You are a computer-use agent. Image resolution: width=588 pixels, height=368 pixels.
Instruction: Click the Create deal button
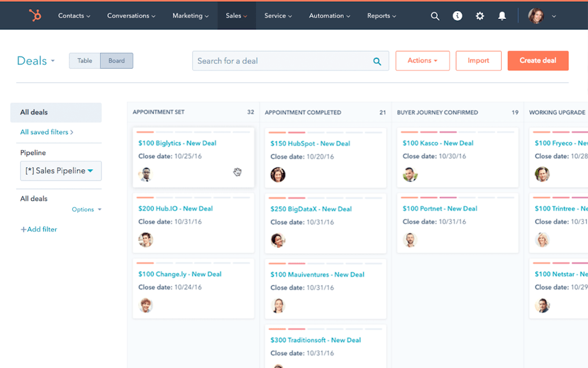(538, 61)
